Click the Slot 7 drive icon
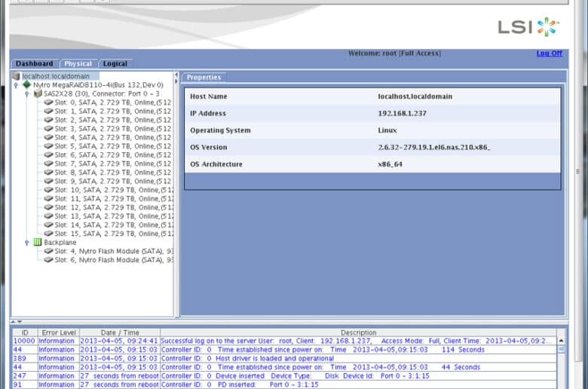The width and height of the screenshot is (588, 389). click(48, 164)
